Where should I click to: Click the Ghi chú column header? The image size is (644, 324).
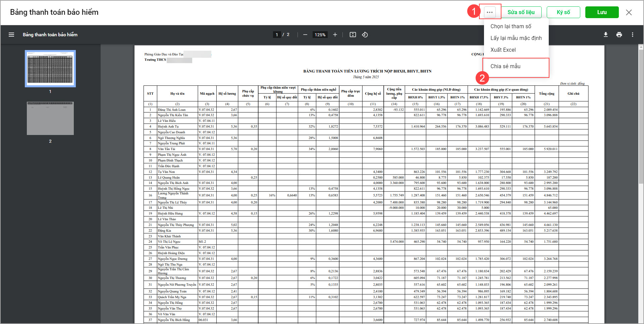click(x=573, y=94)
